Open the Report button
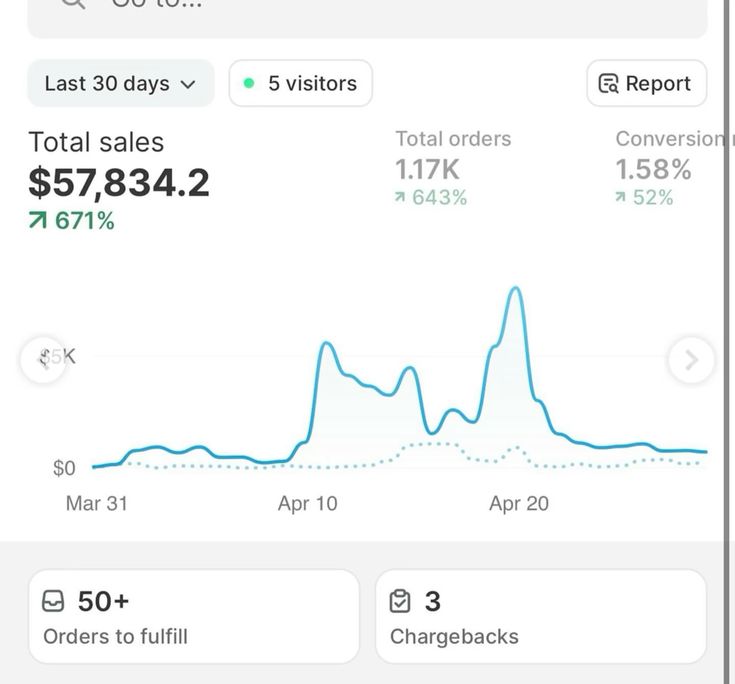 click(x=646, y=84)
